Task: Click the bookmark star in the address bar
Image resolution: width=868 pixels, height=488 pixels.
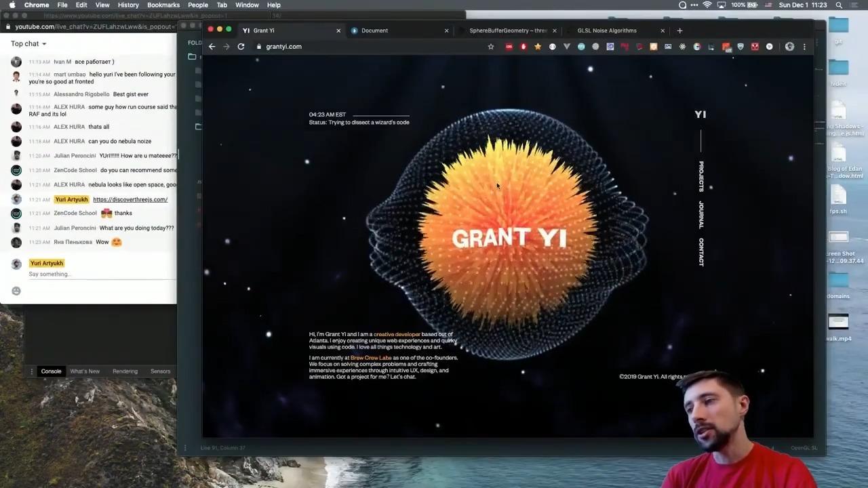Action: [490, 46]
